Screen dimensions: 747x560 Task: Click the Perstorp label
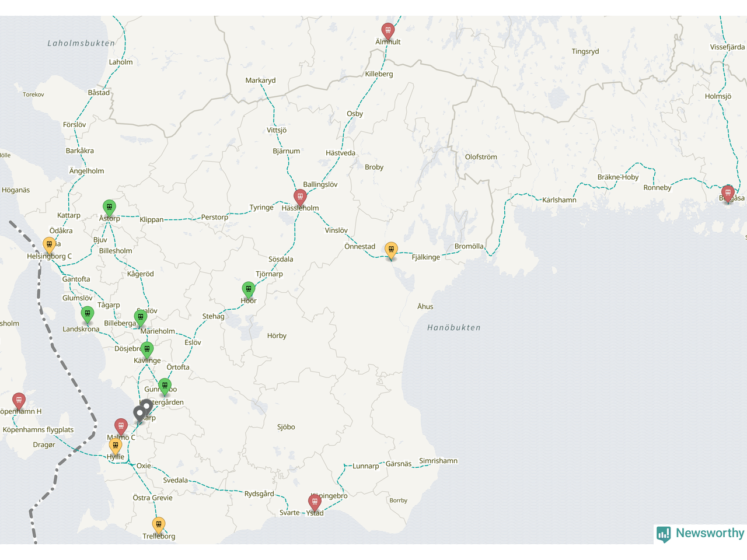point(215,217)
